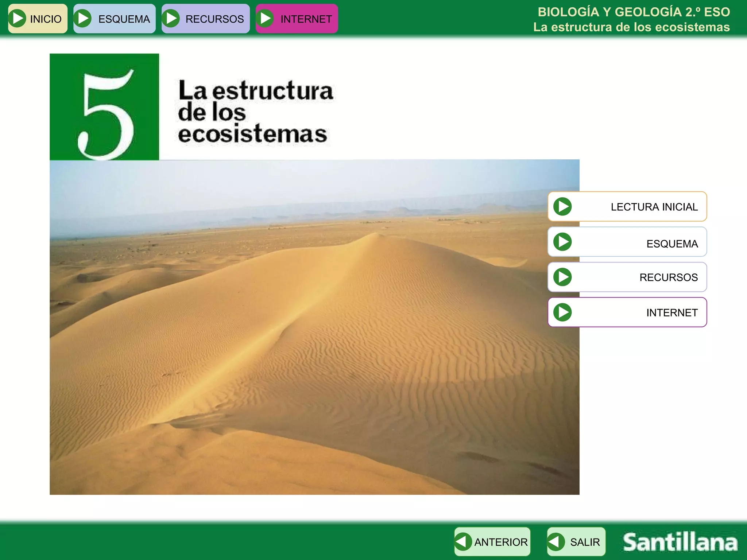Click play icon next to LECTURA INICIAL
The image size is (747, 560).
coord(562,207)
